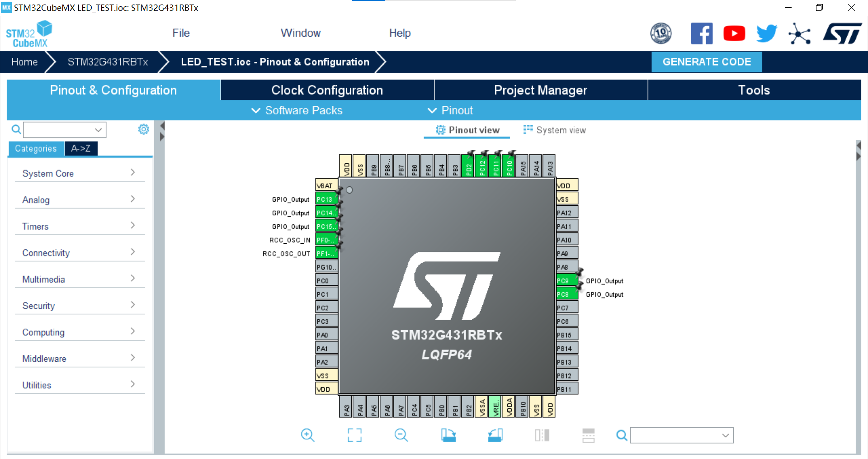868x459 pixels.
Task: Expand the Multimedia category
Action: pyautogui.click(x=80, y=279)
